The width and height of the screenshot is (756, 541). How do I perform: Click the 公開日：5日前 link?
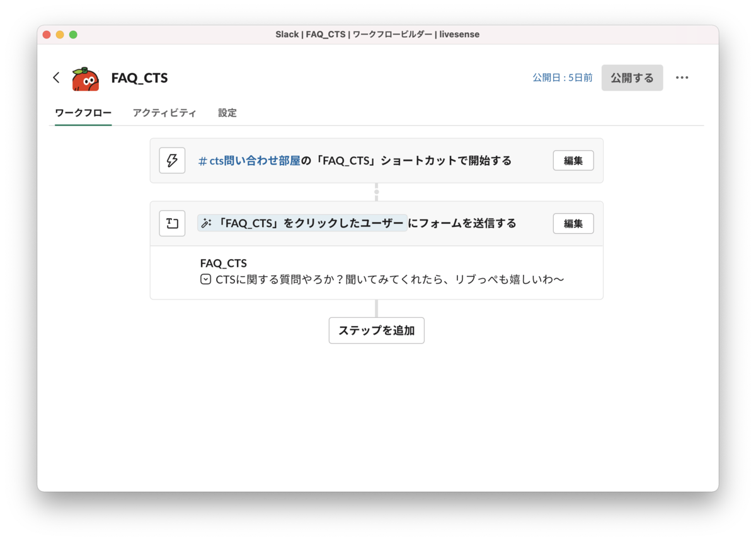click(563, 78)
